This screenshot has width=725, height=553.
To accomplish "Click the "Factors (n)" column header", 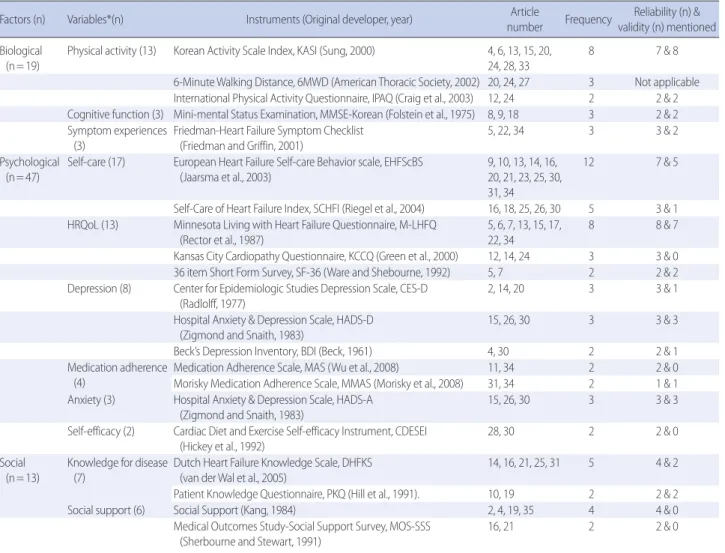I will 23,19.
